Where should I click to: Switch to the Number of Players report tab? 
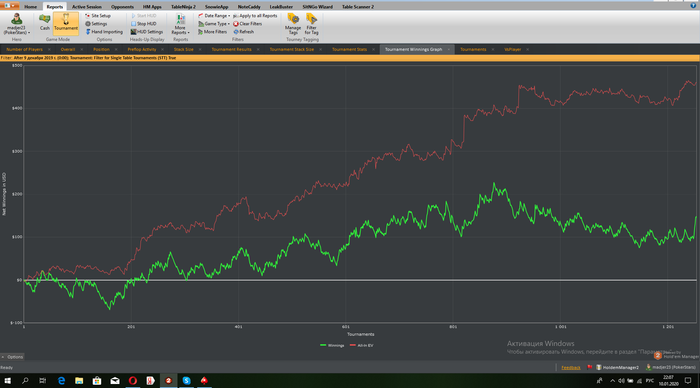click(25, 50)
